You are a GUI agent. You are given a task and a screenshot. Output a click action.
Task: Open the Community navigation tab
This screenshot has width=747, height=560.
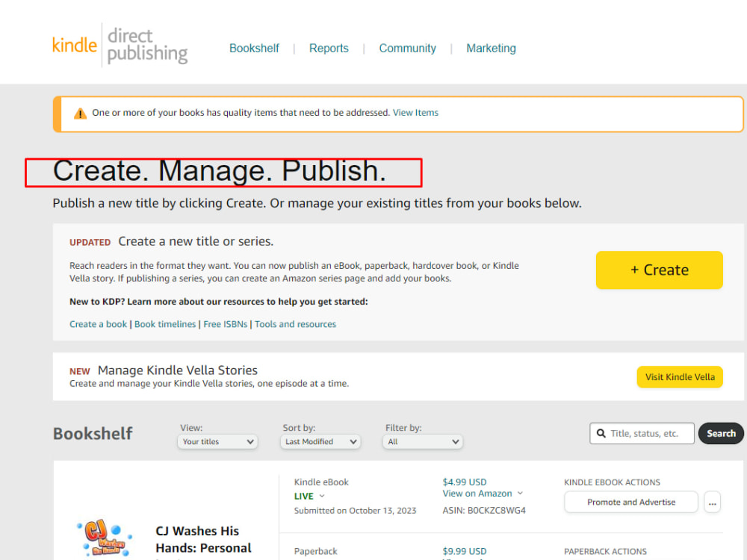pos(407,48)
